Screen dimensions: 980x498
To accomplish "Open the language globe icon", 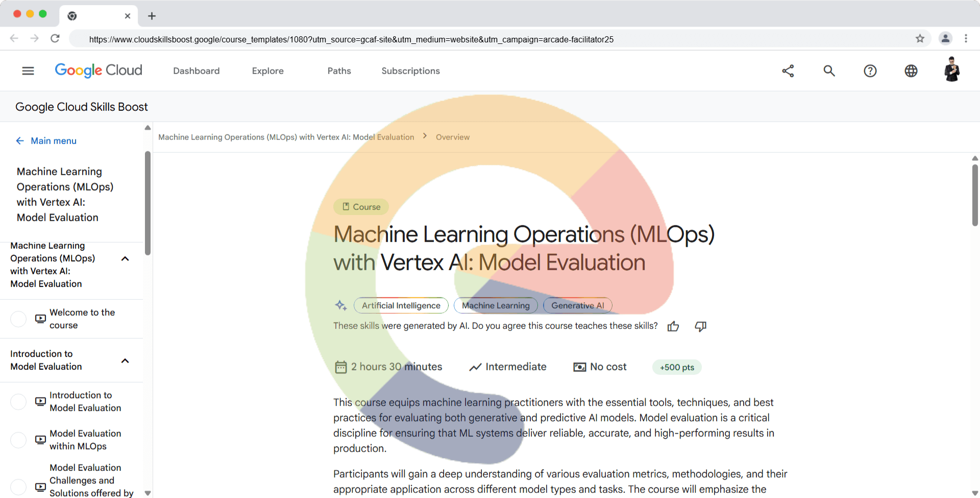I will tap(911, 71).
